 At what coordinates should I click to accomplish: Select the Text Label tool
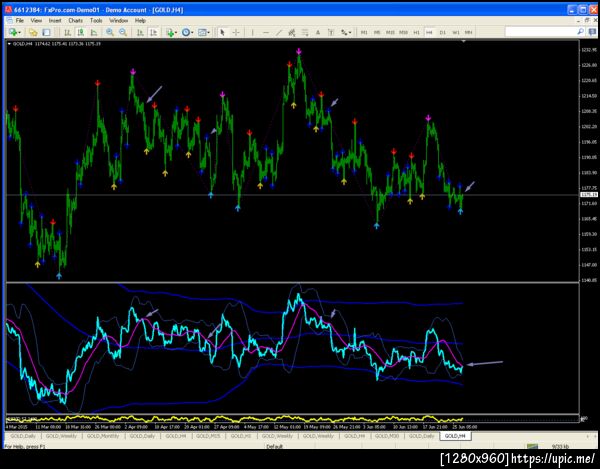[x=331, y=33]
